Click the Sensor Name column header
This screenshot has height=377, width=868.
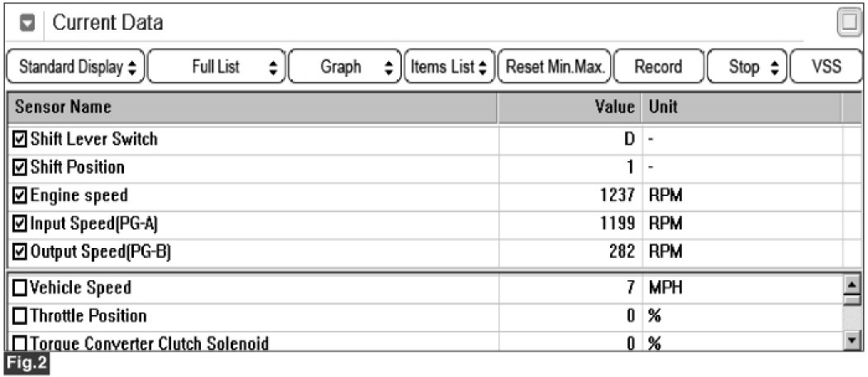[x=252, y=107]
